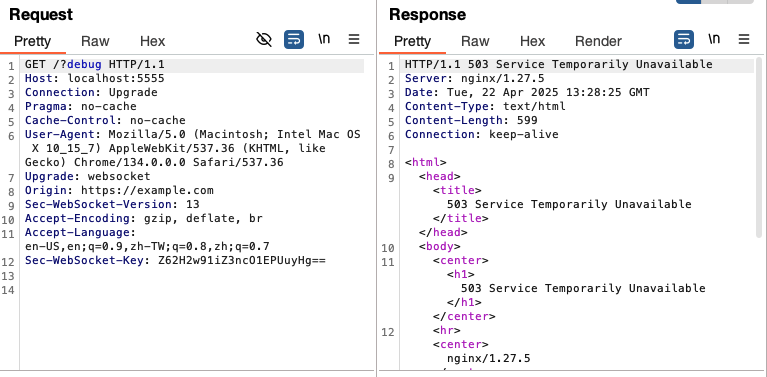This screenshot has height=377, width=767.
Task: Open the Response Render tab
Action: coord(598,41)
